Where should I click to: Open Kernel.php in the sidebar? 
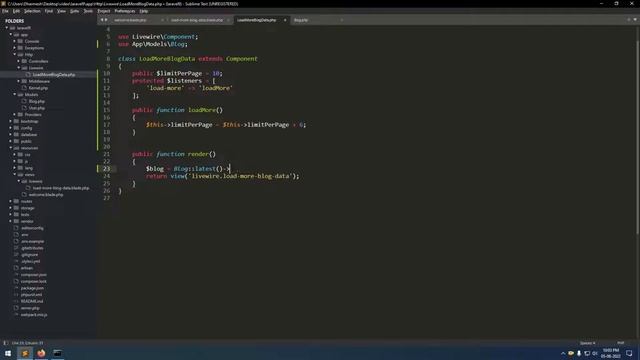click(38, 88)
